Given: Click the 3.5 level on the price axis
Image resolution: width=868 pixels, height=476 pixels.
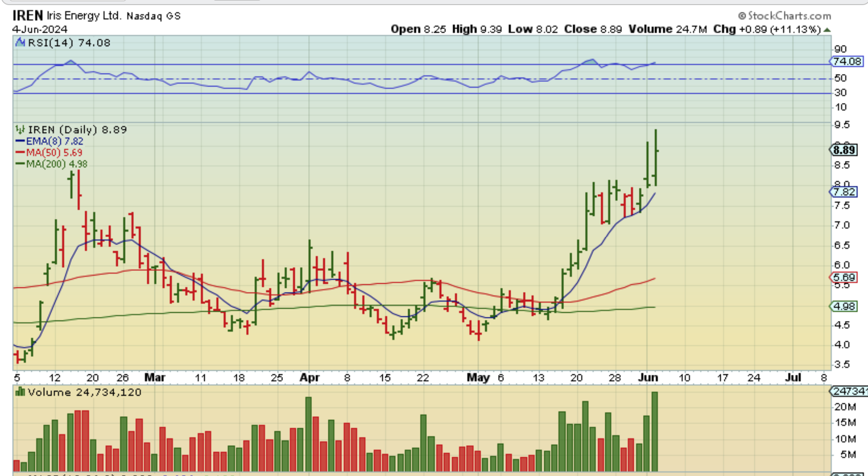Looking at the screenshot, I should pos(842,365).
